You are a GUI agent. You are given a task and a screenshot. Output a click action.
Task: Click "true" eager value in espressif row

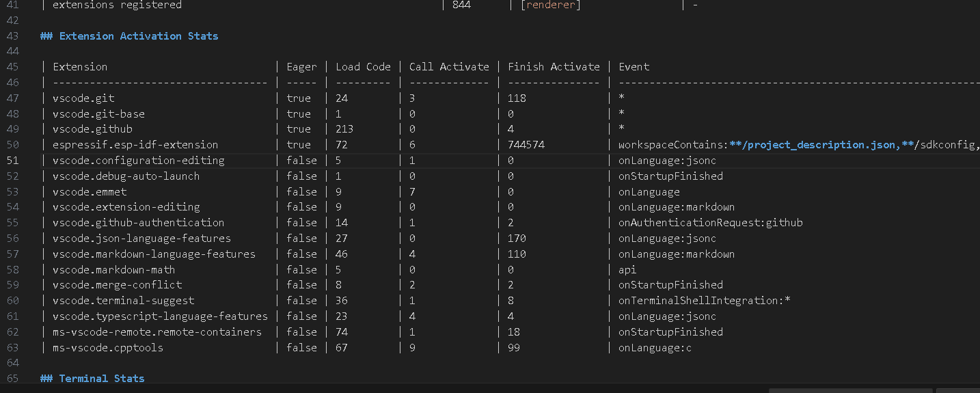[x=299, y=144]
